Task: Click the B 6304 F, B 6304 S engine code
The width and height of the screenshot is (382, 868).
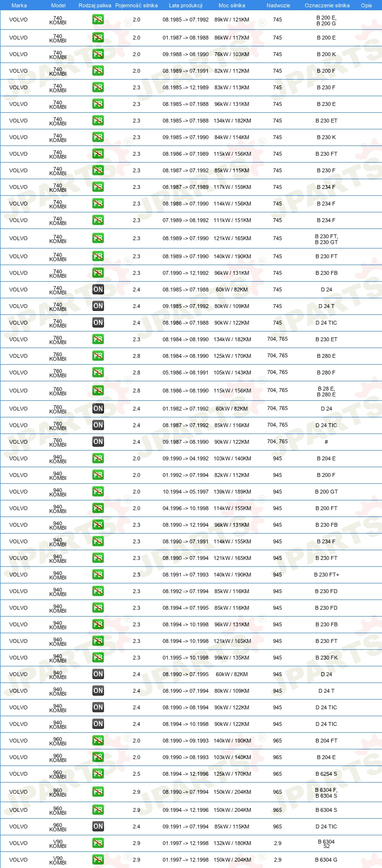Action: tap(326, 792)
